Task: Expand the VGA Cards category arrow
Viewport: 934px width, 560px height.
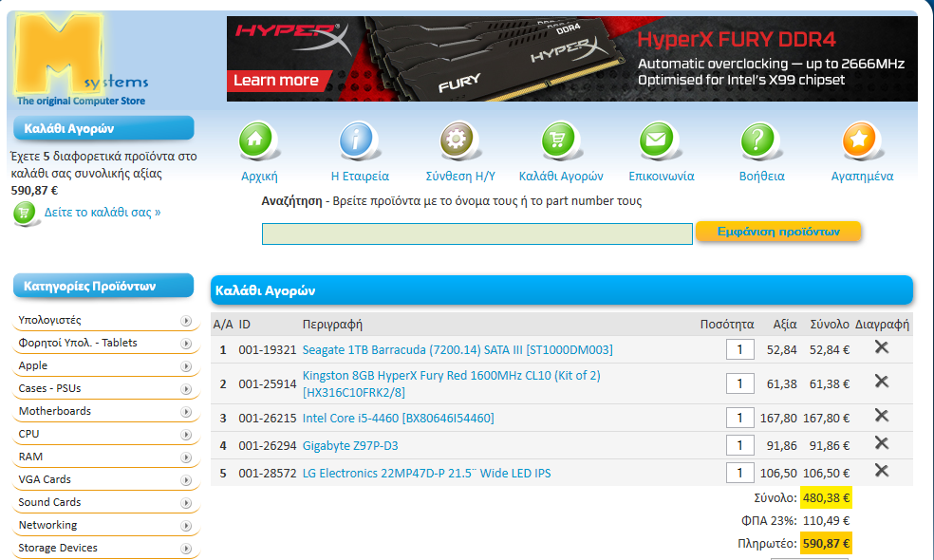Action: [186, 480]
